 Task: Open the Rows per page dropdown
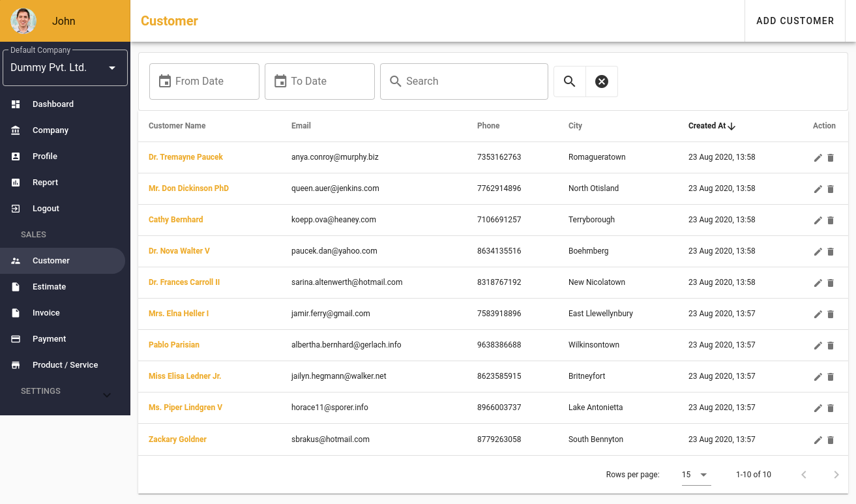click(695, 475)
